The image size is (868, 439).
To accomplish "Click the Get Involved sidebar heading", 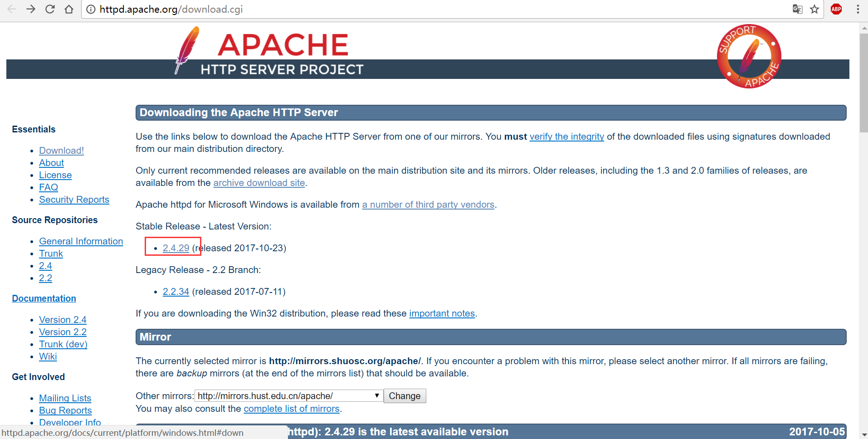I will coord(38,377).
